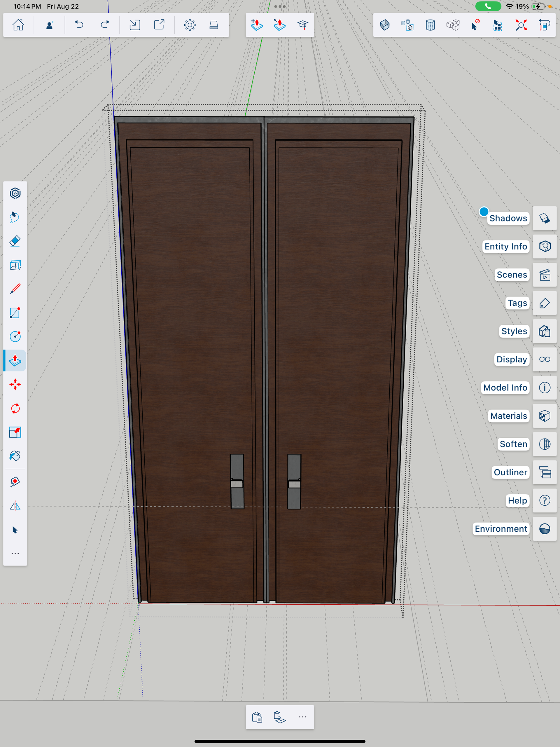This screenshot has width=560, height=747.
Task: Toggle the Environment panel
Action: pos(545,528)
